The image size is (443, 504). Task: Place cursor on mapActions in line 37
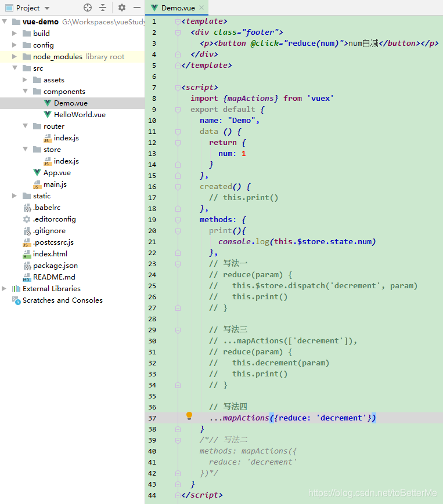pos(246,418)
